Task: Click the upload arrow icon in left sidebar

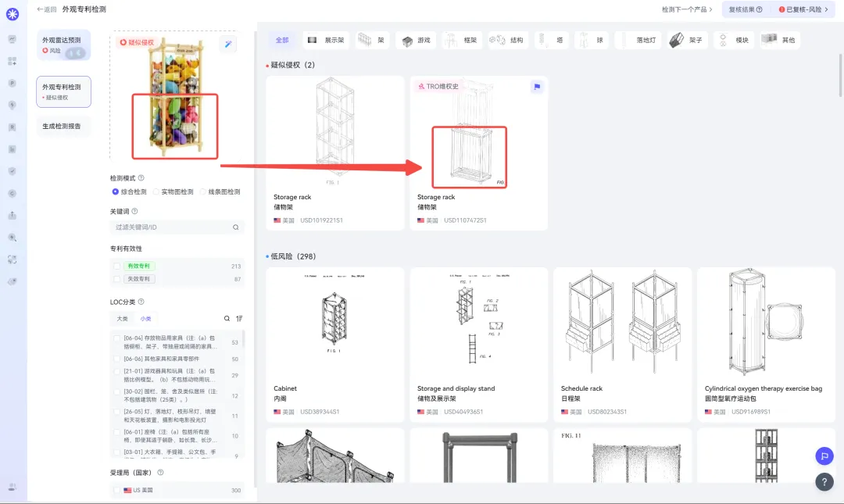Action: [13, 215]
